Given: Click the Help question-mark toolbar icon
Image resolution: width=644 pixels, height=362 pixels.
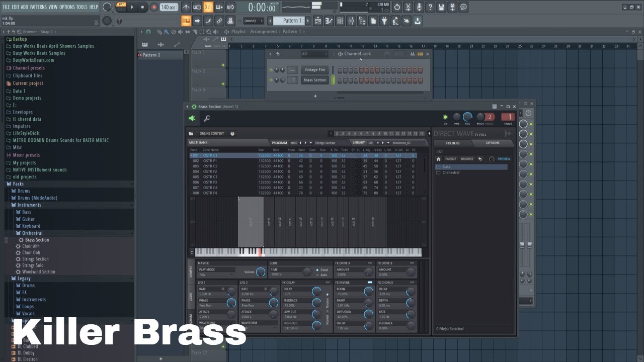Looking at the screenshot, I should (430, 7).
